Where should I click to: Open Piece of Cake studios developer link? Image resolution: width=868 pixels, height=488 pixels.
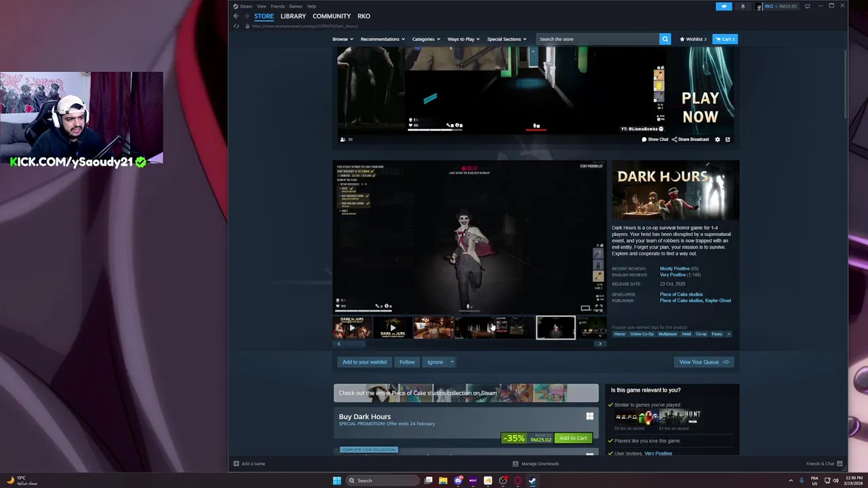681,295
